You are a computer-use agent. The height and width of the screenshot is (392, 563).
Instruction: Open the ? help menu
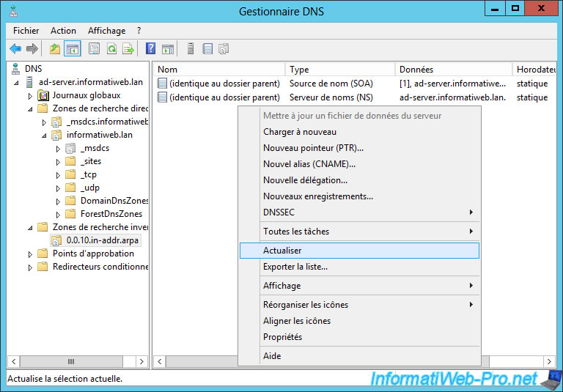(139, 31)
